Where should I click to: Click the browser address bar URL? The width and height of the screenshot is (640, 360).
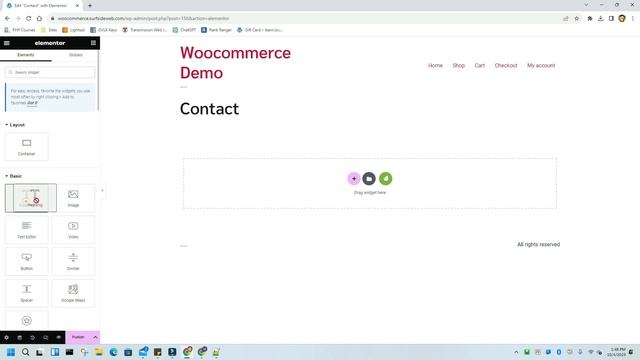pos(143,18)
